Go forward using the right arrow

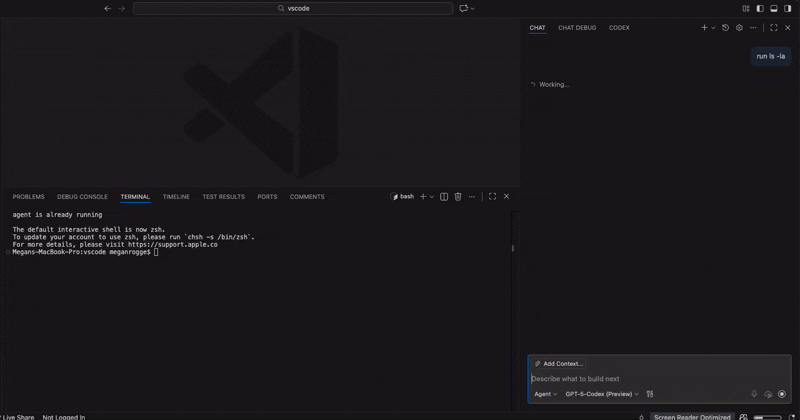coord(121,8)
